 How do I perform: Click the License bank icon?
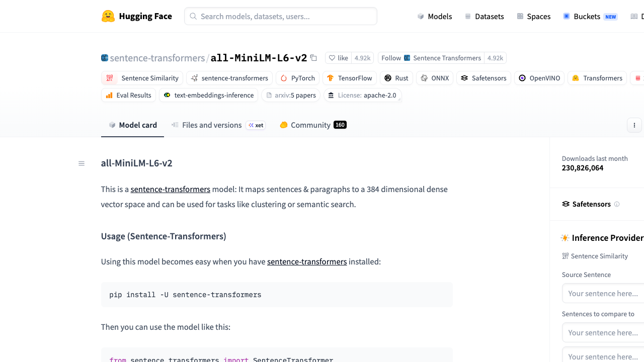(x=331, y=95)
